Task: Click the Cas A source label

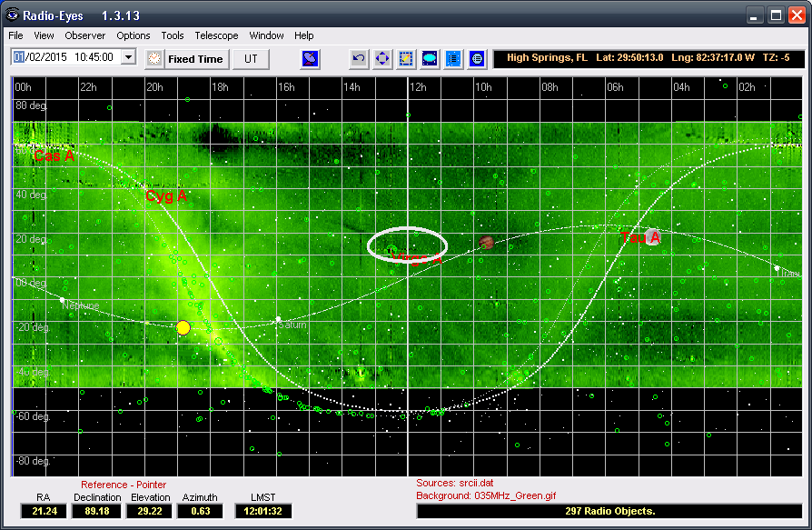Action: pyautogui.click(x=54, y=156)
